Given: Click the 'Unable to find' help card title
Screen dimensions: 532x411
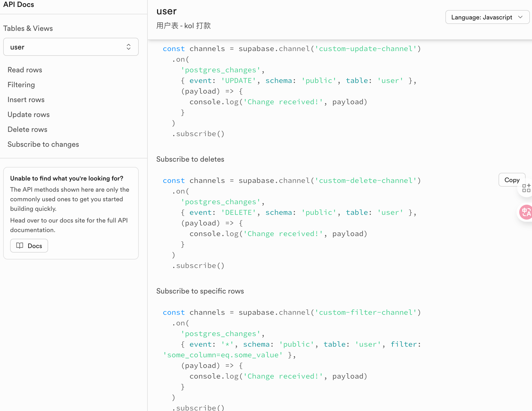Looking at the screenshot, I should click(66, 178).
